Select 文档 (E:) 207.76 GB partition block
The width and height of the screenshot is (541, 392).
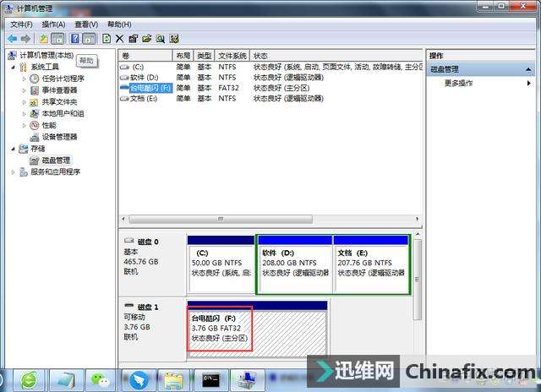tap(371, 264)
